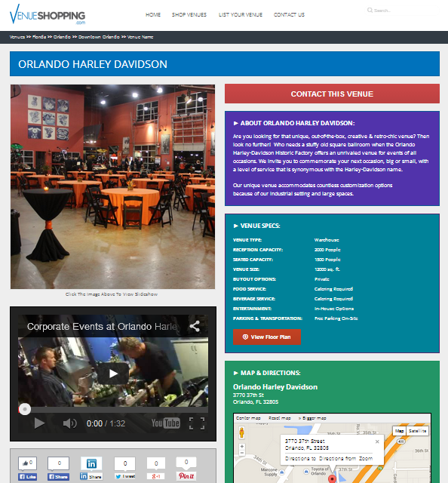The image size is (448, 483).
Task: Follow the Florida breadcrumb link
Action: click(39, 37)
